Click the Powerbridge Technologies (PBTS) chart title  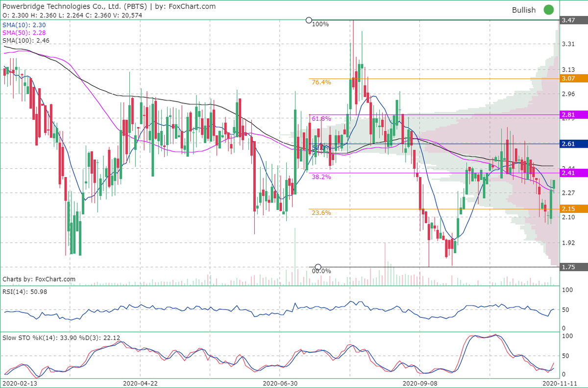point(109,6)
